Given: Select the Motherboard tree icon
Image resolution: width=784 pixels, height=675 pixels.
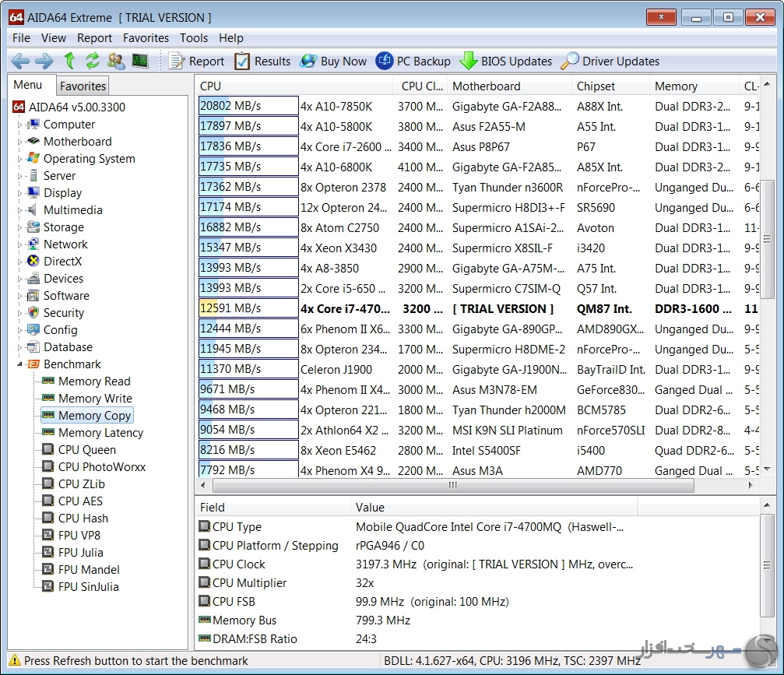Looking at the screenshot, I should click(x=33, y=141).
